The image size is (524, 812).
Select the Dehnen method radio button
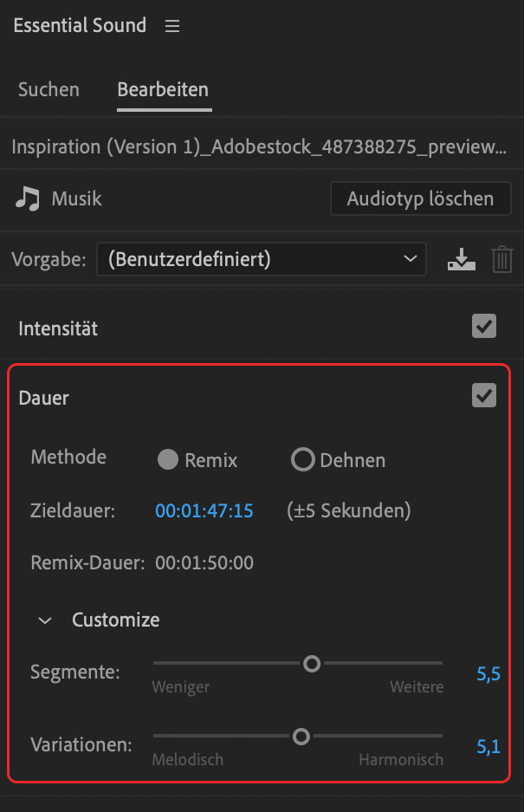coord(303,460)
